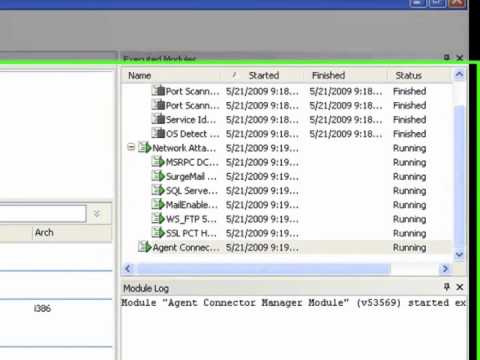Image resolution: width=480 pixels, height=360 pixels.
Task: Click finished time of Service Id... row
Action: pyautogui.click(x=346, y=119)
